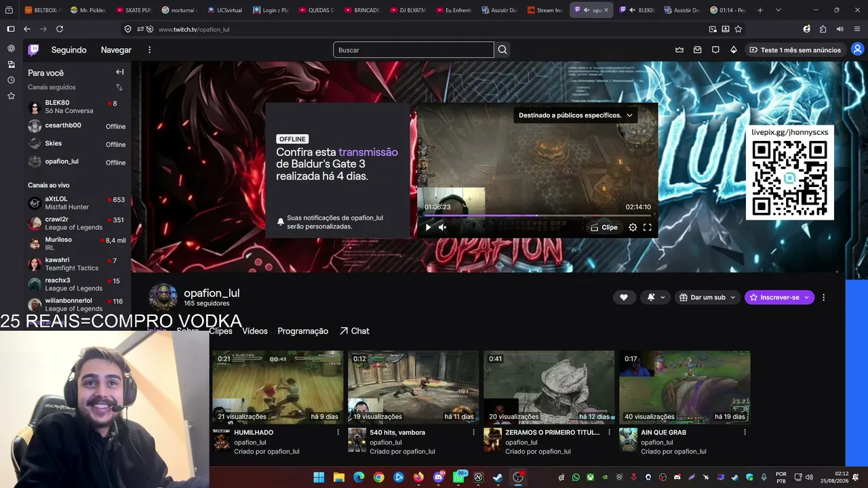Click the Bits diamond icon

[x=734, y=49]
